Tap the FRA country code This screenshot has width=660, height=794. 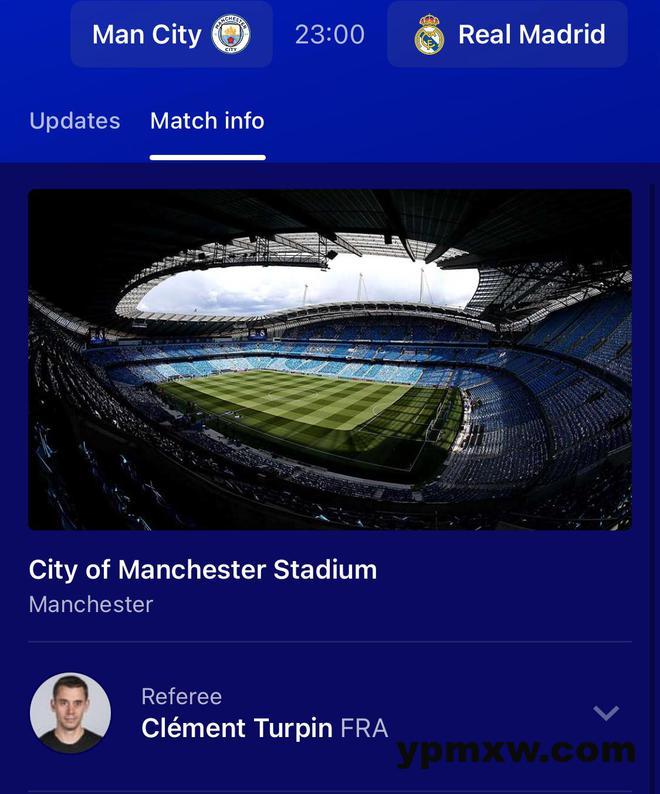click(x=364, y=729)
